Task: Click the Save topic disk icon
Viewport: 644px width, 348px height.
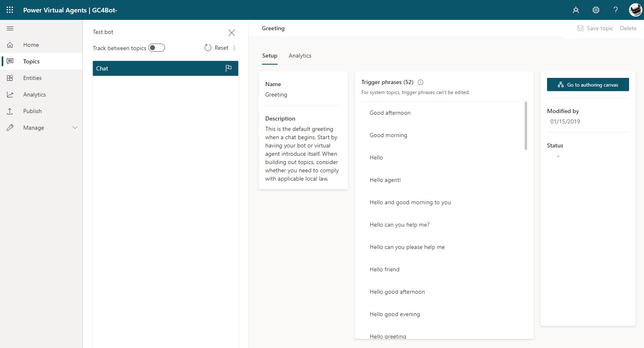Action: [580, 28]
